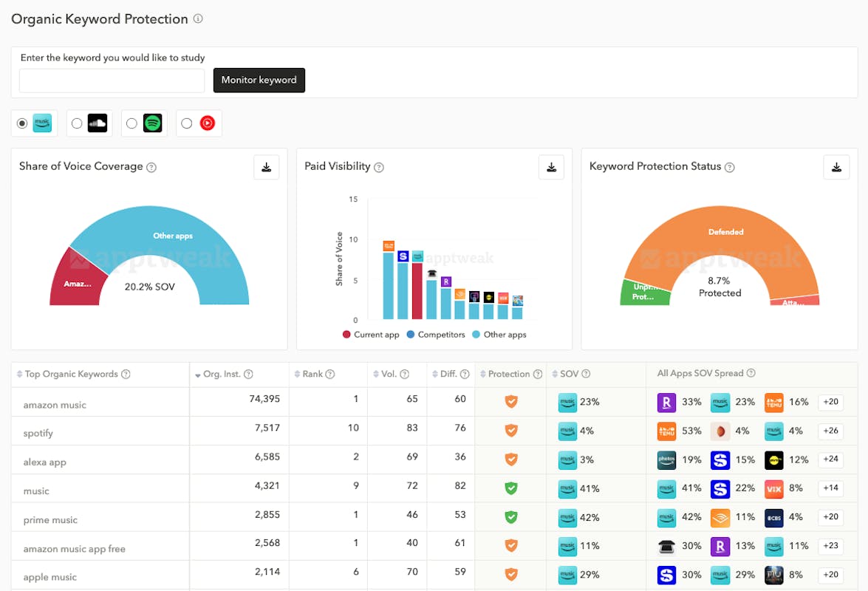
Task: Click info icon beside Organic Keyword Protection title
Action: click(198, 19)
